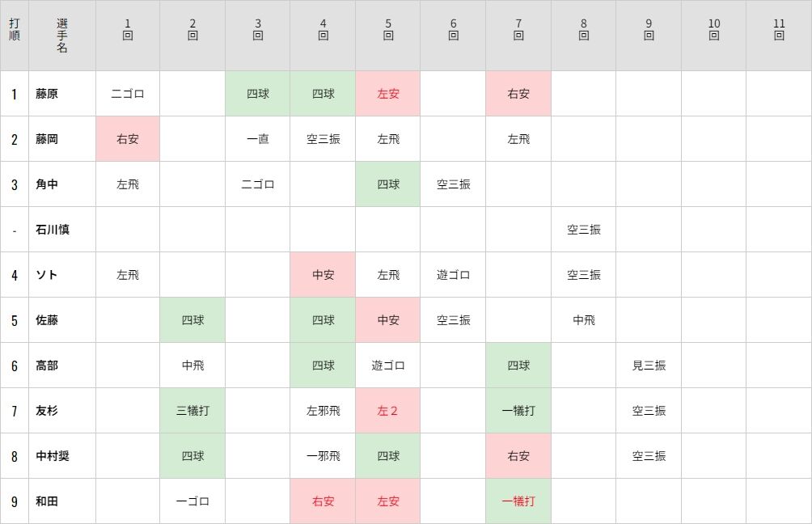812x524 pixels.
Task: Click 友杉's 左２ result in inning 5
Action: 388,411
